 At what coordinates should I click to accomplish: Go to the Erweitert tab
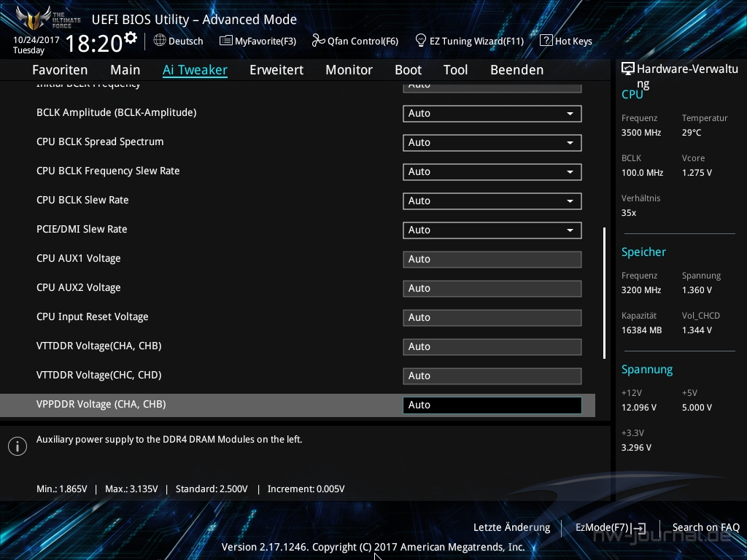click(276, 70)
